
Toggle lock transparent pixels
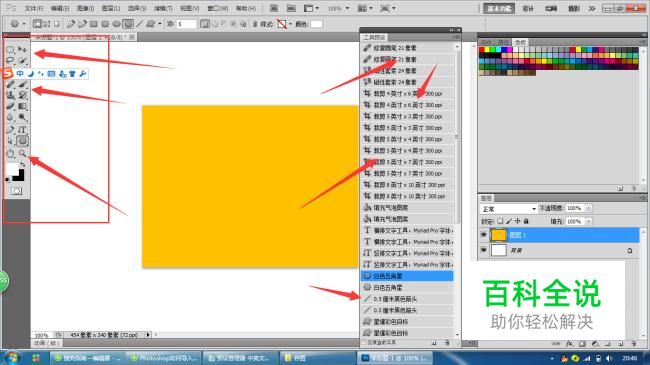pos(500,221)
